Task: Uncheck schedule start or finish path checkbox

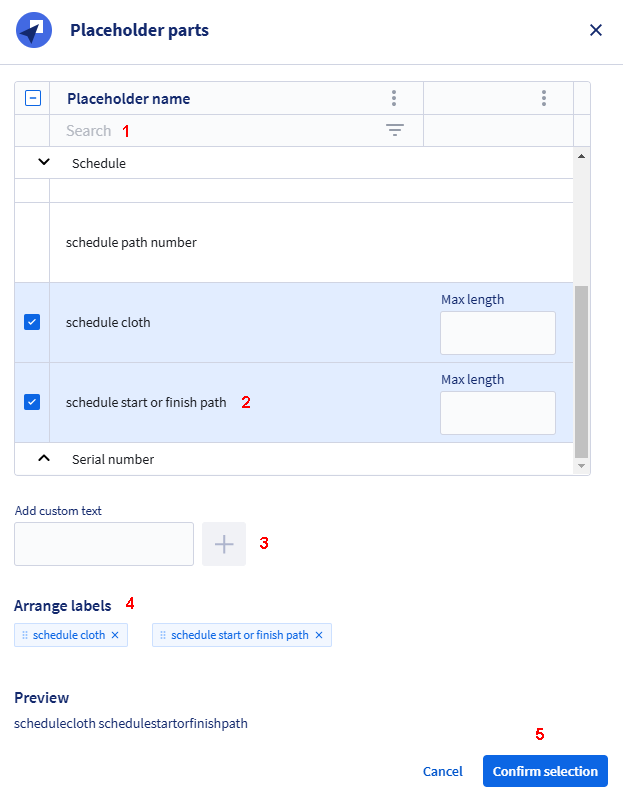Action: 32,402
